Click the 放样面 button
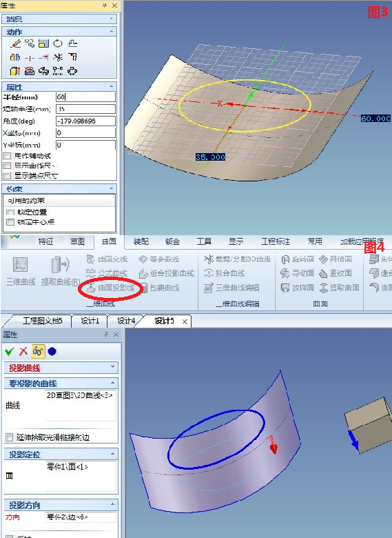This screenshot has width=392, height=538. (x=298, y=288)
